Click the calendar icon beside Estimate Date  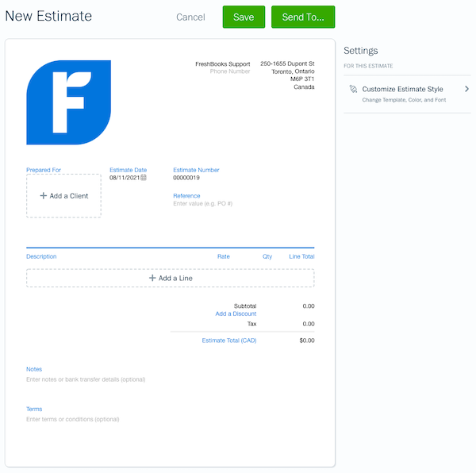[144, 178]
